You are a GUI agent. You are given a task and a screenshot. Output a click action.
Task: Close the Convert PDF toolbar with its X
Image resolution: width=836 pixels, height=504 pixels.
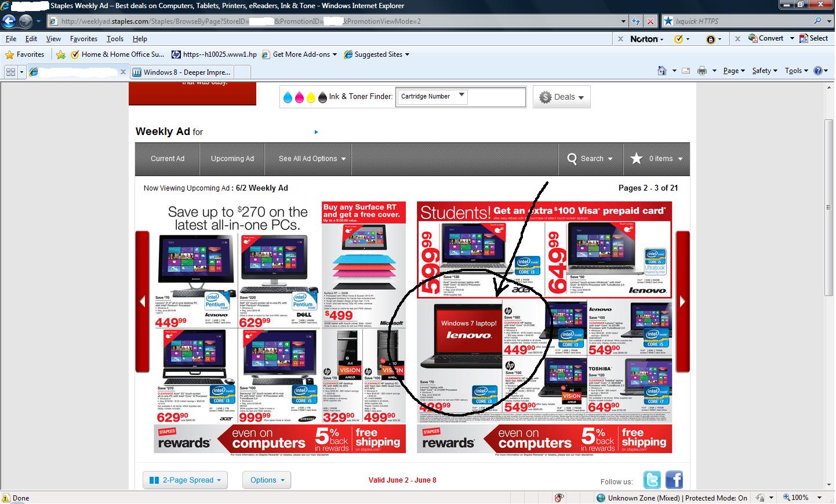pyautogui.click(x=737, y=39)
